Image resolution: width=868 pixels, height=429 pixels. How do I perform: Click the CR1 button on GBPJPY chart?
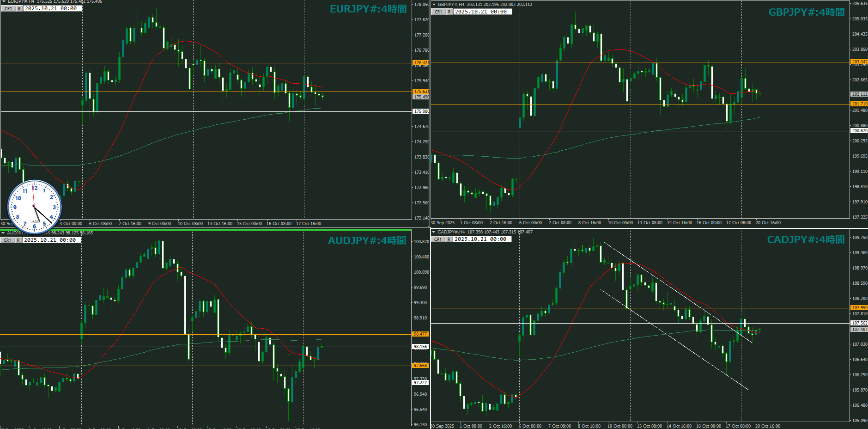(438, 12)
